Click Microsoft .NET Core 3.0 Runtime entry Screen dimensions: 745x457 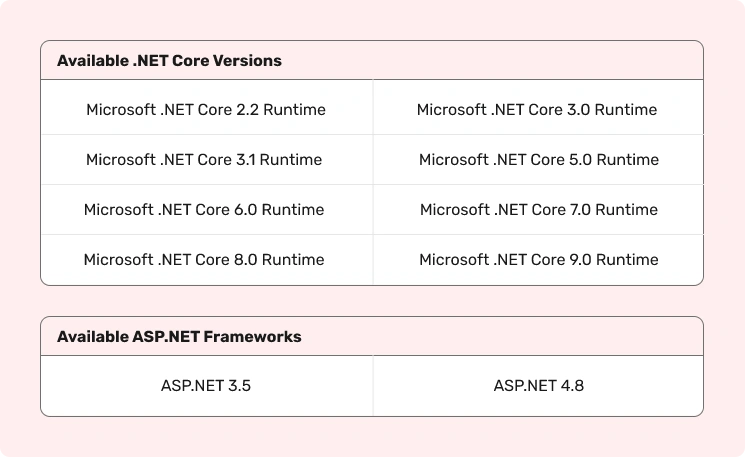coord(537,110)
